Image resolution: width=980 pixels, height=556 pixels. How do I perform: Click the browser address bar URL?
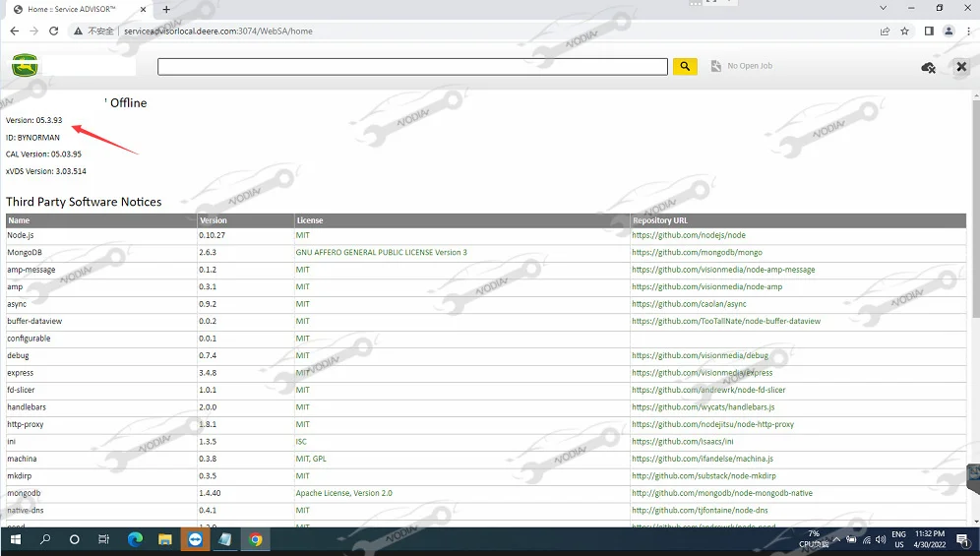pyautogui.click(x=218, y=31)
